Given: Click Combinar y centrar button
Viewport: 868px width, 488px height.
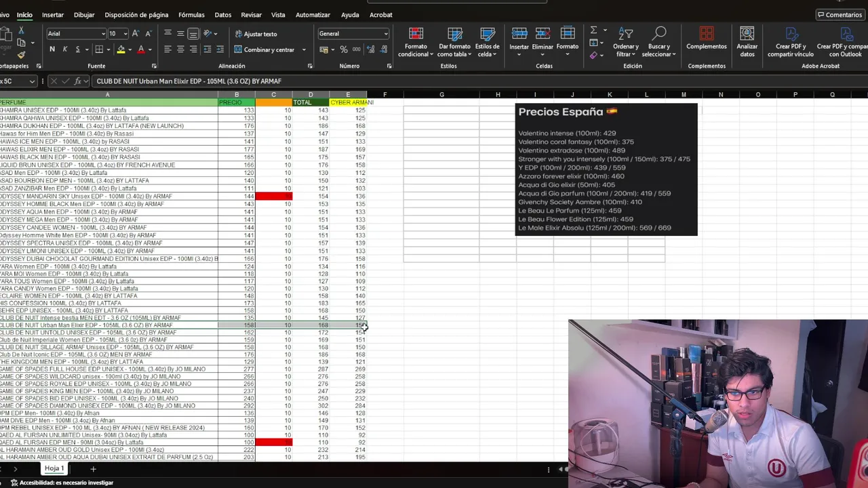Looking at the screenshot, I should point(264,49).
